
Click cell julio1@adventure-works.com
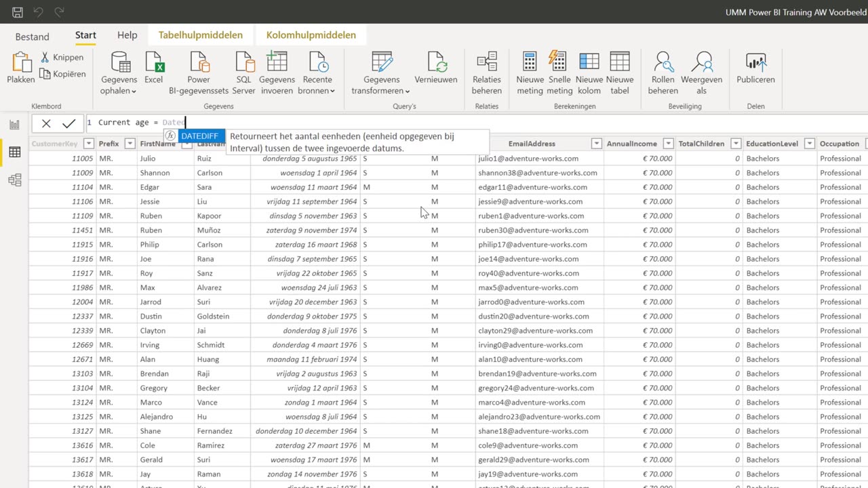pyautogui.click(x=527, y=159)
